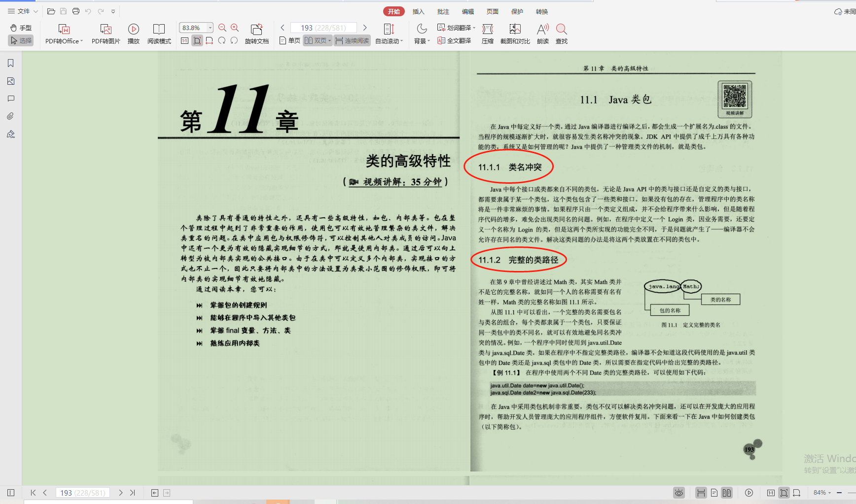This screenshot has height=504, width=856.
Task: Click the PDF转图片 tool
Action: [106, 34]
